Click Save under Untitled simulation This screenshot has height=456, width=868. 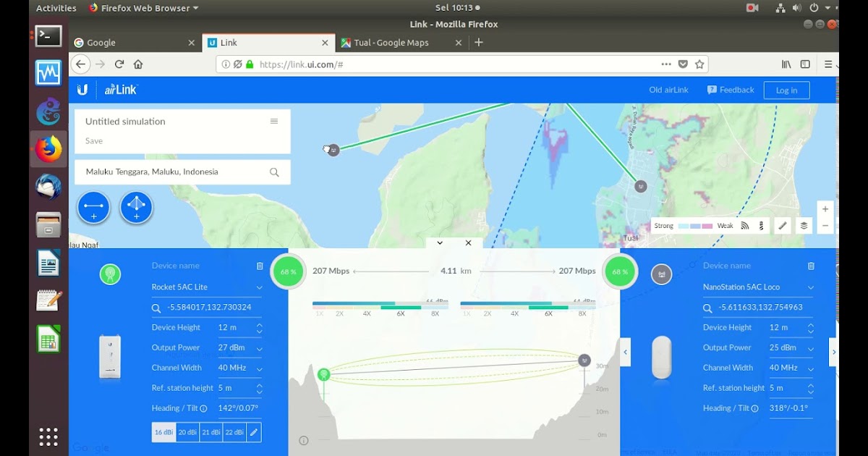tap(94, 141)
